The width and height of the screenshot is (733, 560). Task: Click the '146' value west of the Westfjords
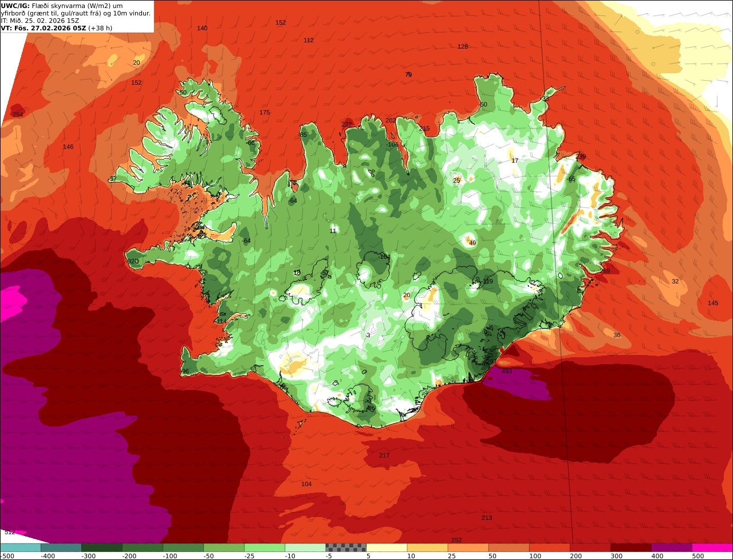click(x=68, y=147)
